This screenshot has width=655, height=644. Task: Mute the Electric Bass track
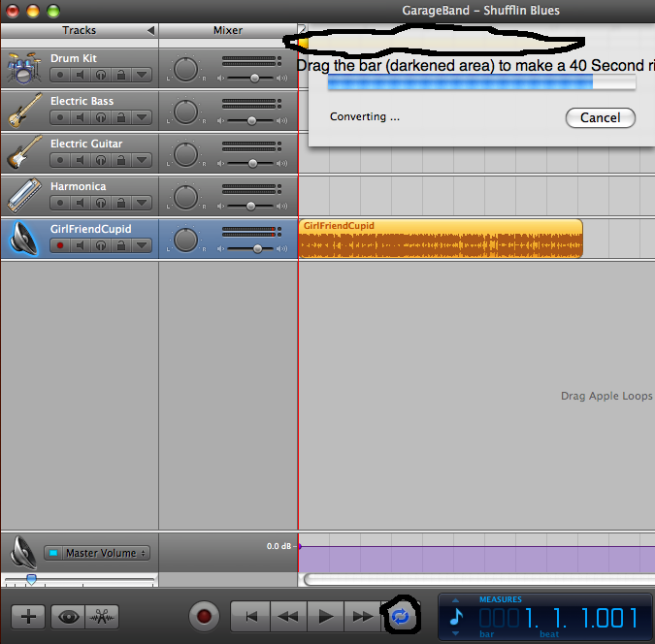click(x=80, y=117)
